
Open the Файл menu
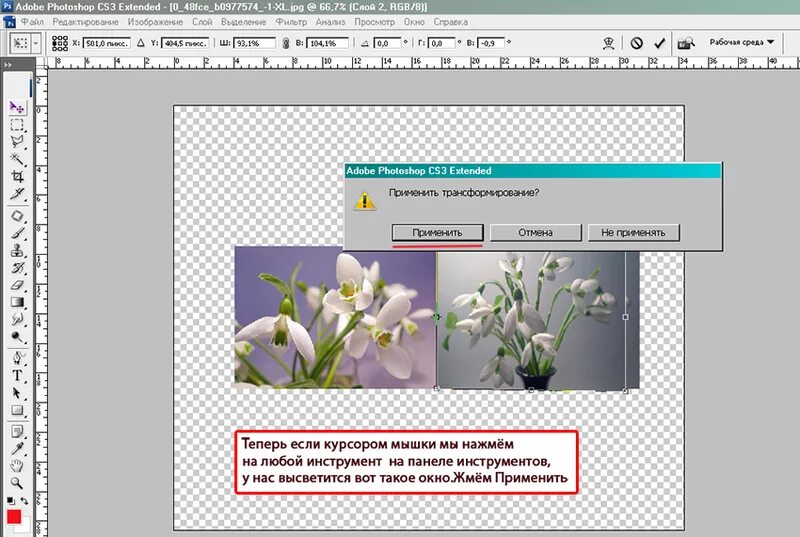coord(32,22)
